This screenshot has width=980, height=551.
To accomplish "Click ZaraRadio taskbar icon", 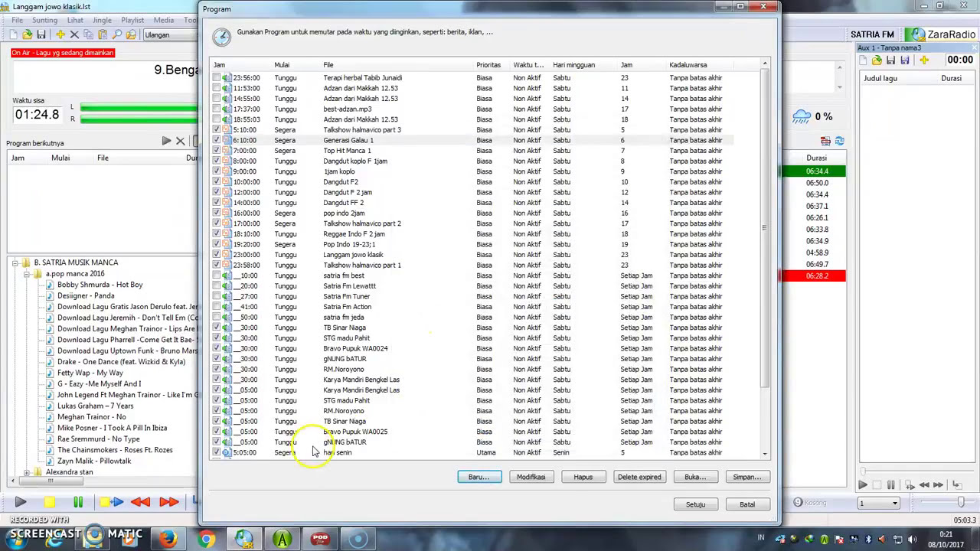I will (x=244, y=539).
